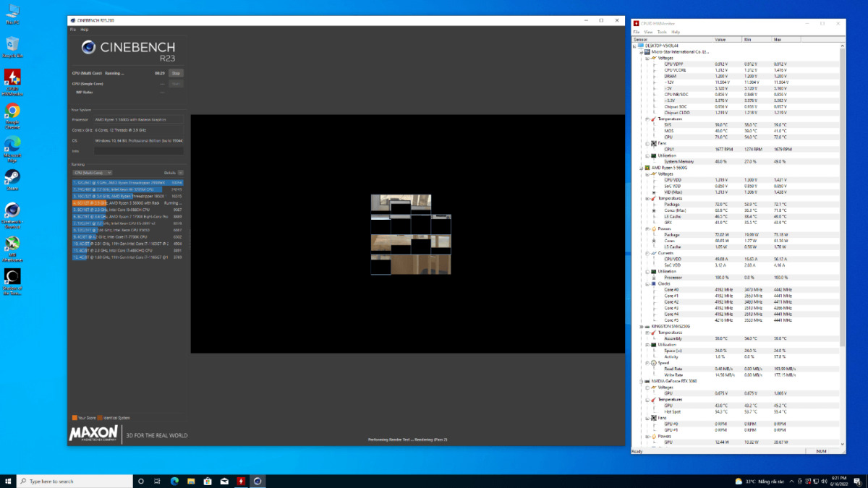Click the Cinebench icon in the taskbar
The image size is (868, 488).
(258, 481)
